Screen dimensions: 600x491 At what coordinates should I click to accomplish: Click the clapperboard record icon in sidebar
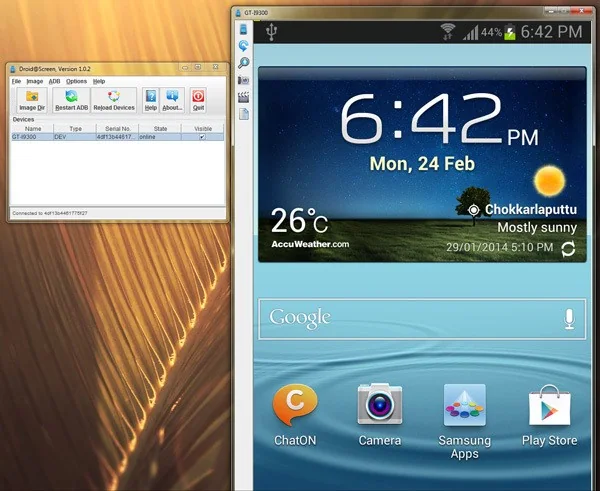click(x=243, y=97)
